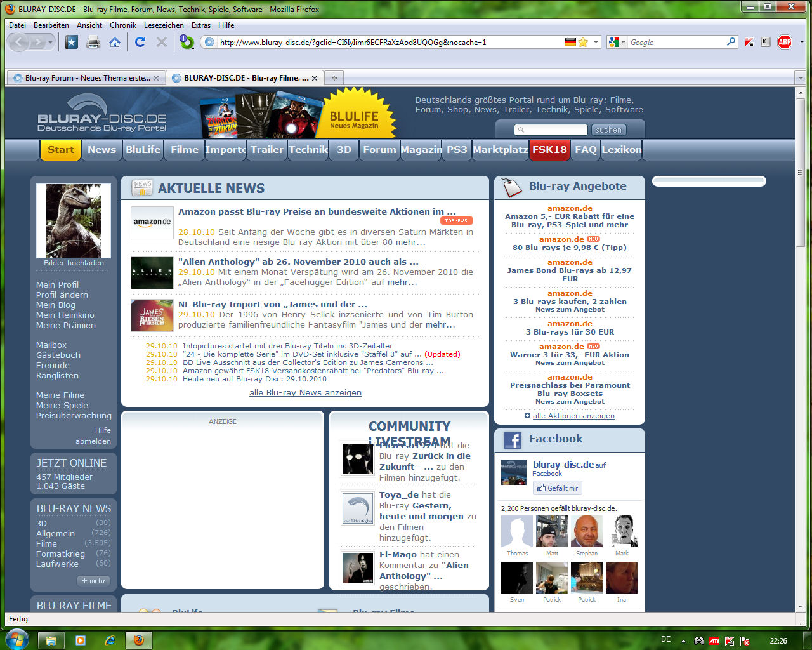Click in the URL address field
This screenshot has height=650, width=812.
390,43
